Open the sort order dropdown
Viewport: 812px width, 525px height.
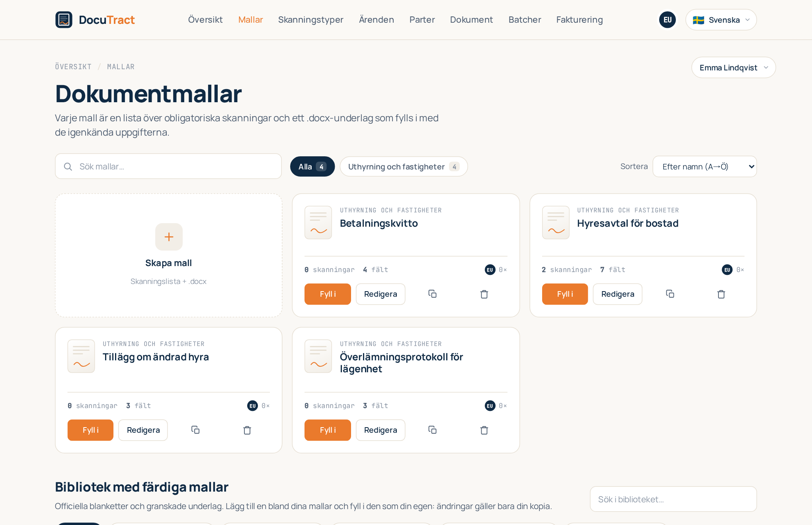click(705, 167)
